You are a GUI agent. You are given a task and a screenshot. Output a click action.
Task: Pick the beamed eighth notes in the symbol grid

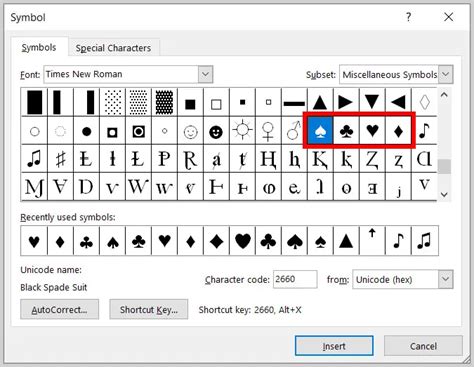pos(34,159)
